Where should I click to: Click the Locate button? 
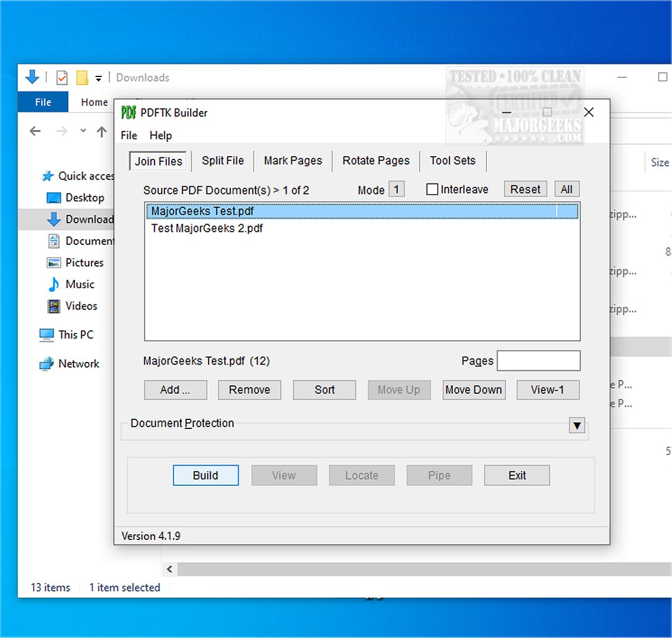tap(361, 475)
